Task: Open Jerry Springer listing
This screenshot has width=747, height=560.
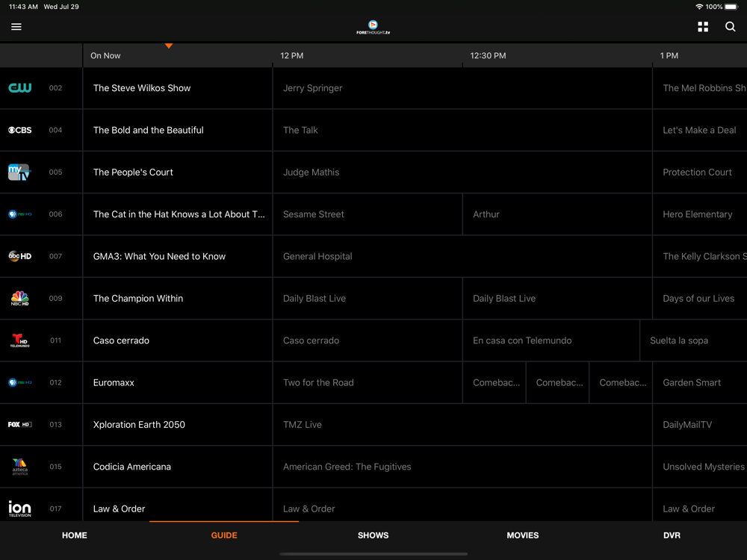Action: [x=462, y=88]
